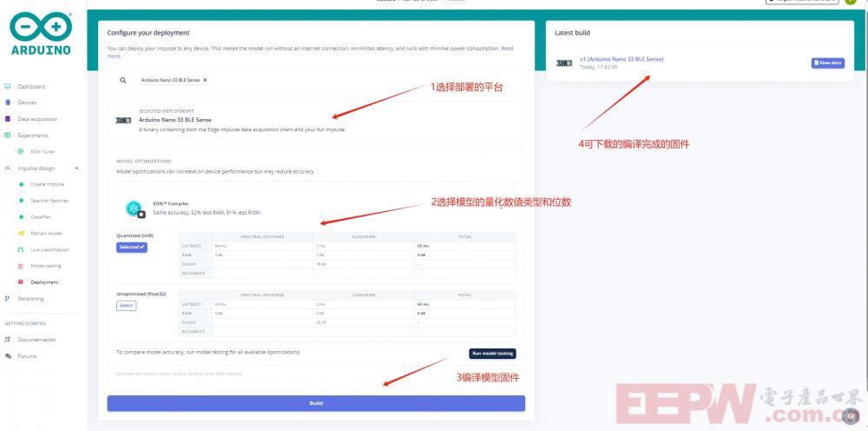Click the Arduino logo

[x=41, y=34]
